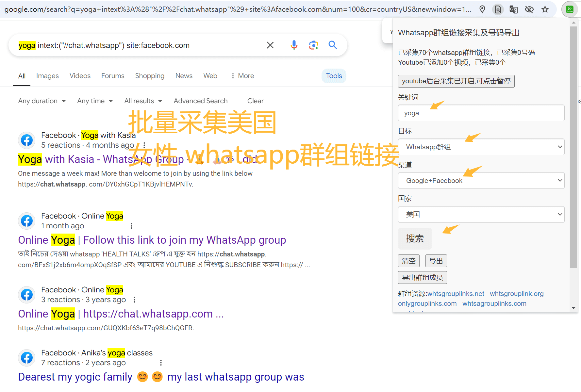581x392 pixels.
Task: Open the green WhatsApp extension icon
Action: coord(570,9)
